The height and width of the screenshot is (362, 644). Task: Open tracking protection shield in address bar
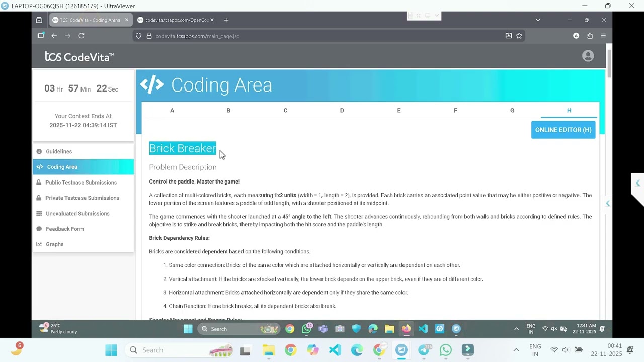(139, 36)
